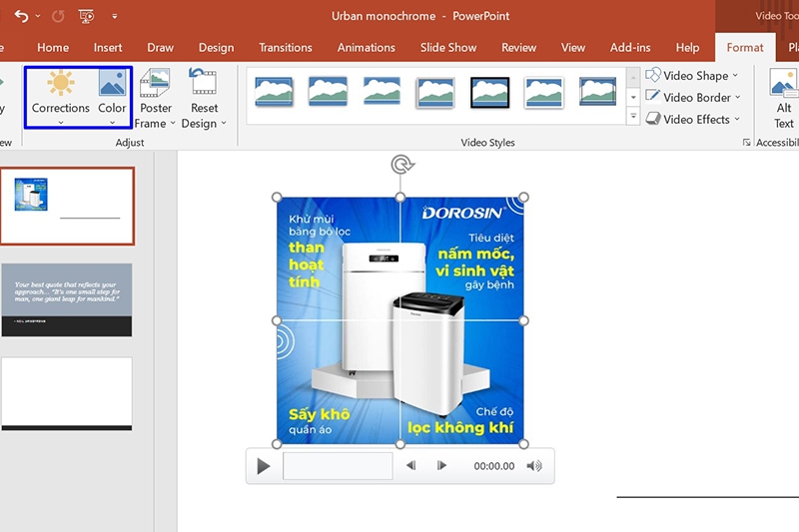Open the Review tab
This screenshot has height=532, width=799.
tap(518, 47)
